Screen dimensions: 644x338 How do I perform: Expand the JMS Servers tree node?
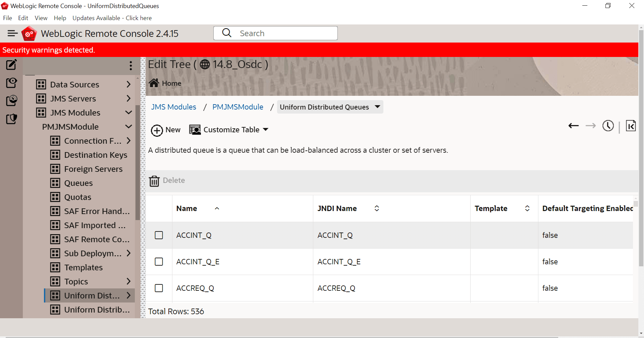tap(128, 98)
